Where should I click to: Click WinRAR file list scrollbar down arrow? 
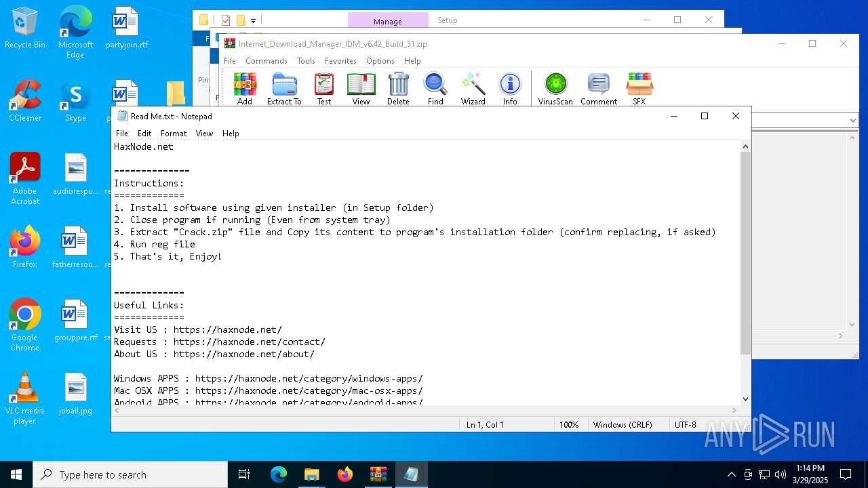pos(853,325)
